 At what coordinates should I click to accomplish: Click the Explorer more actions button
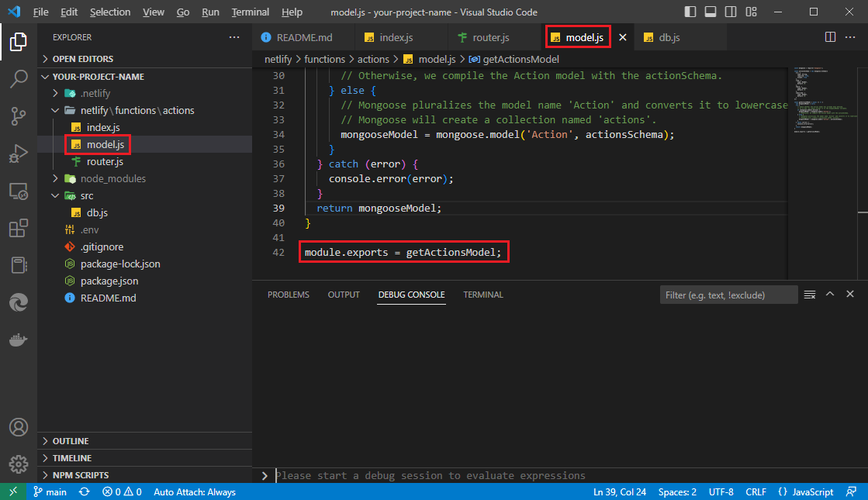[x=234, y=36]
